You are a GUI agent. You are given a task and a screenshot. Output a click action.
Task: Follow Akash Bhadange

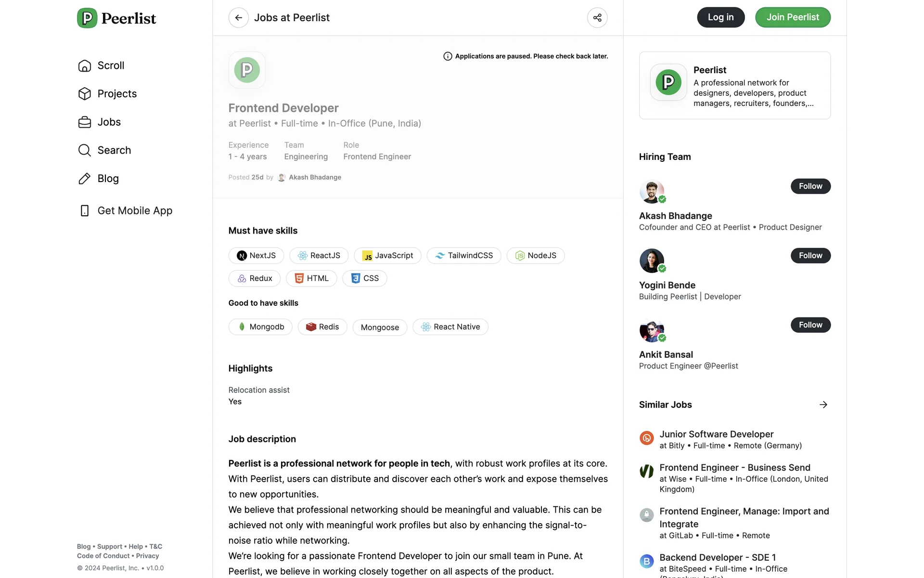(810, 186)
